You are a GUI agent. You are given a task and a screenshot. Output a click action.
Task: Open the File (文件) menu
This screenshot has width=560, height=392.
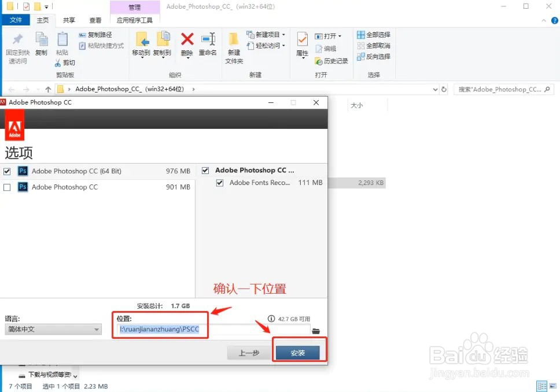16,20
